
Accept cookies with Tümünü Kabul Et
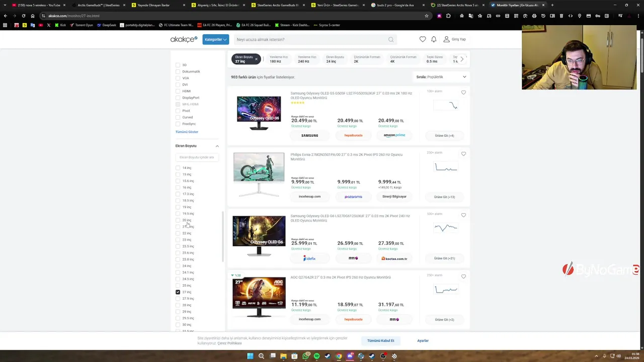tap(381, 341)
